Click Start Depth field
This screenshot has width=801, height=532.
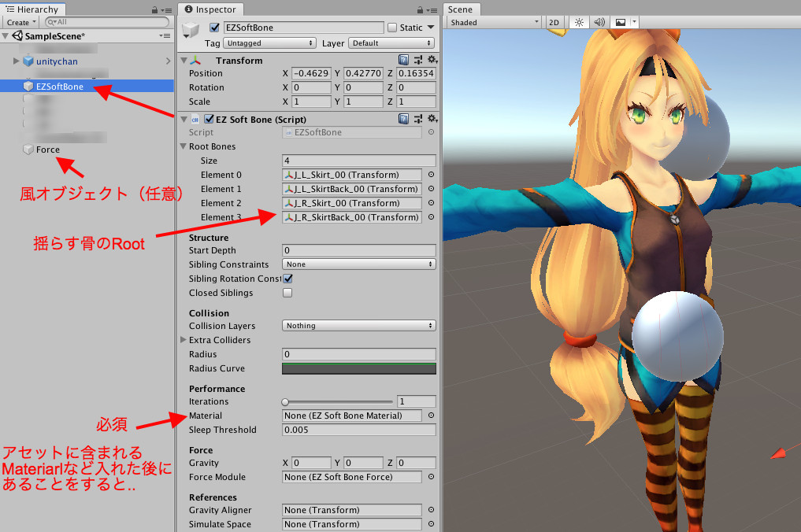[x=358, y=250]
